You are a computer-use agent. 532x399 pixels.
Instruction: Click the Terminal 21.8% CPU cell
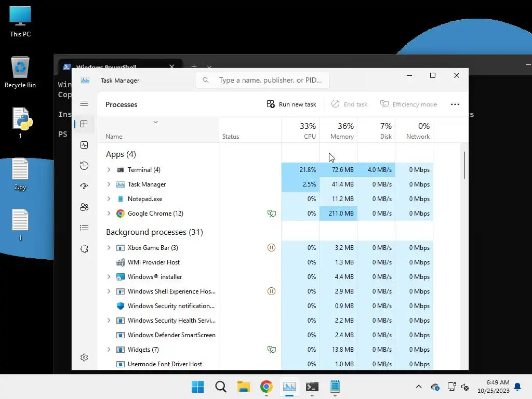301,170
